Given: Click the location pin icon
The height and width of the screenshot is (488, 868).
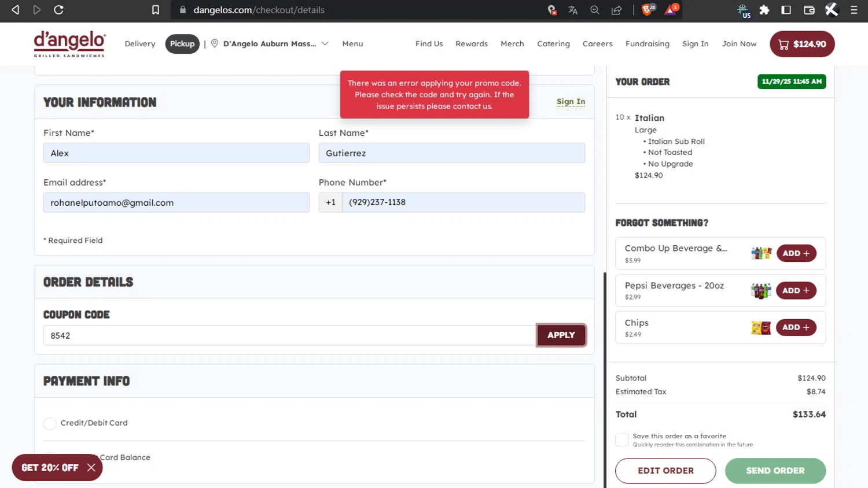Looking at the screenshot, I should point(215,43).
